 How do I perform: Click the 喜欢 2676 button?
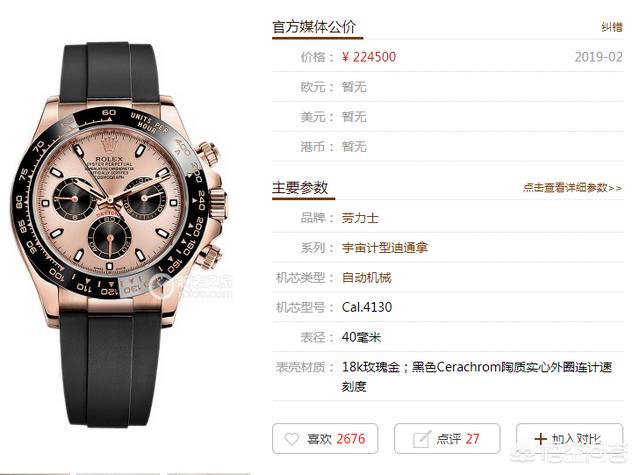tap(325, 439)
